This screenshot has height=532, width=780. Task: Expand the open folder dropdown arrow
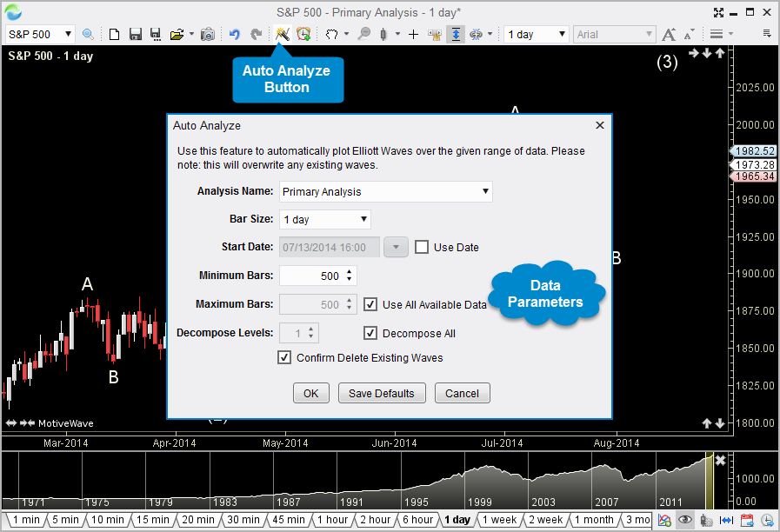click(191, 34)
